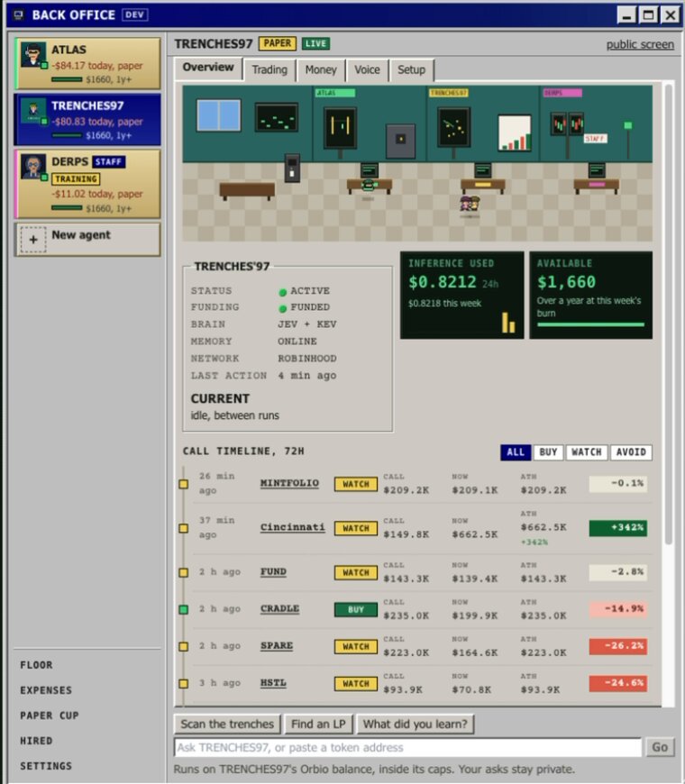The height and width of the screenshot is (784, 685).
Task: Open the MINTFOLIO token link
Action: [289, 483]
